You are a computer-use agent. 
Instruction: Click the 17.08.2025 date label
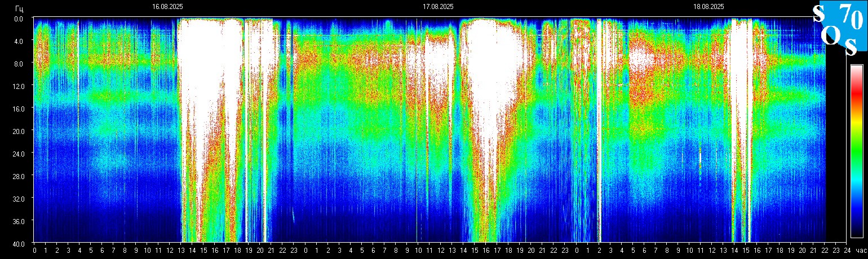tap(438, 7)
